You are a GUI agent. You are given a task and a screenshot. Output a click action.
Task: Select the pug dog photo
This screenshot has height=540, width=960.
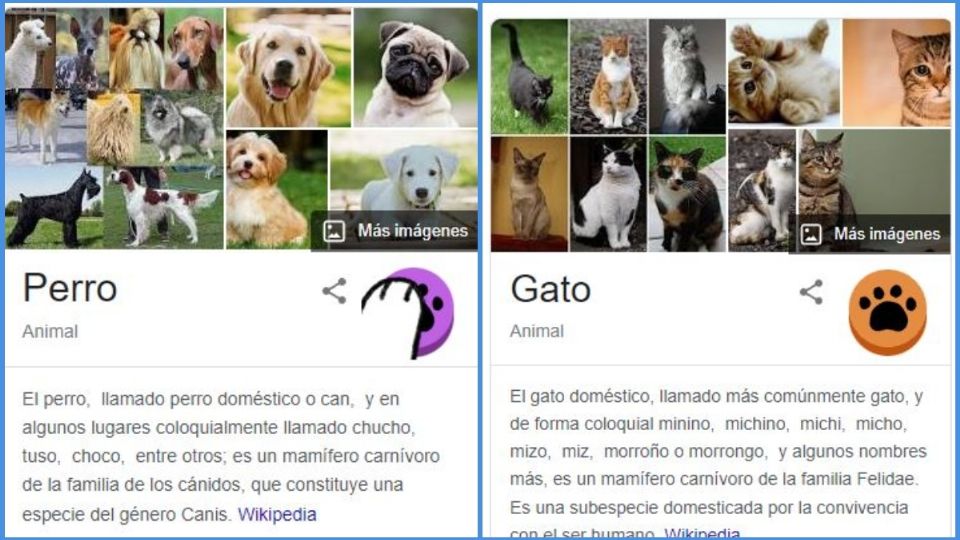click(x=416, y=67)
